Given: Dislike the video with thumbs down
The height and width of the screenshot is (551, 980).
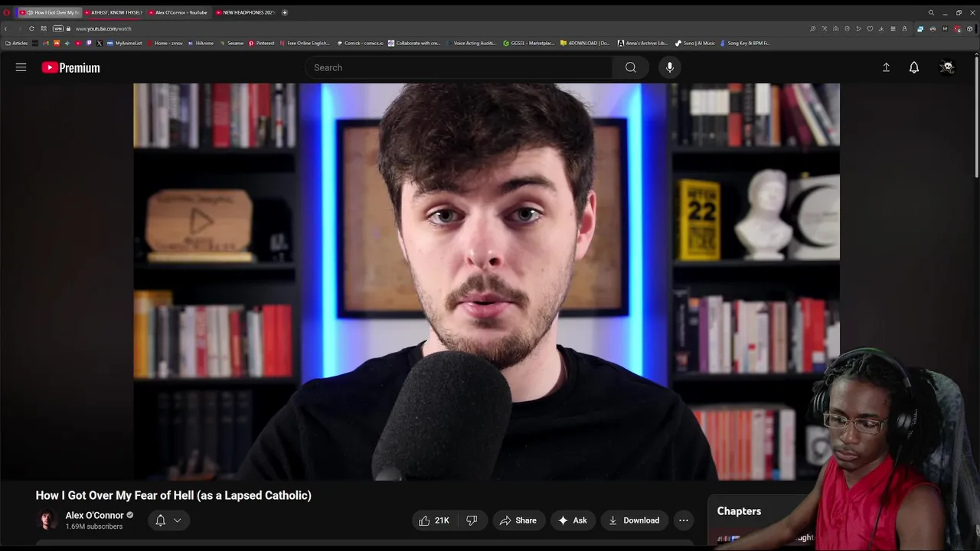Looking at the screenshot, I should click(x=472, y=520).
